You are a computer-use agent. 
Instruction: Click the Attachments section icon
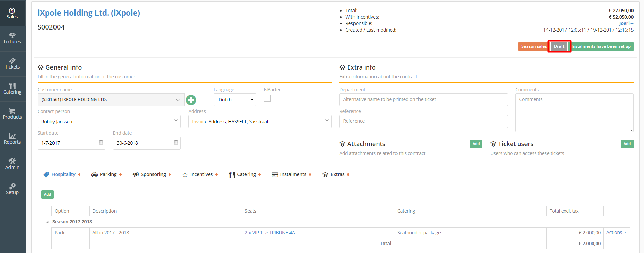pyautogui.click(x=342, y=144)
